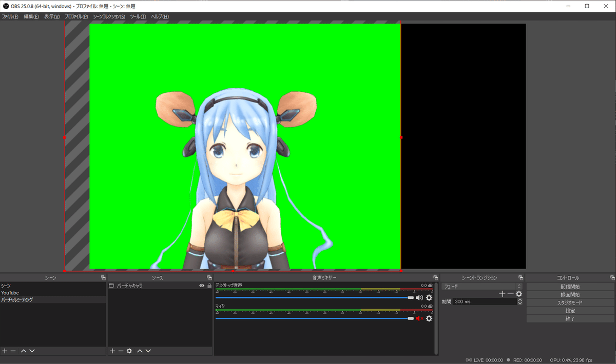Viewport: 616px width, 364px height.
Task: Hide the バーチャキャラ source with eye icon
Action: [x=202, y=286]
